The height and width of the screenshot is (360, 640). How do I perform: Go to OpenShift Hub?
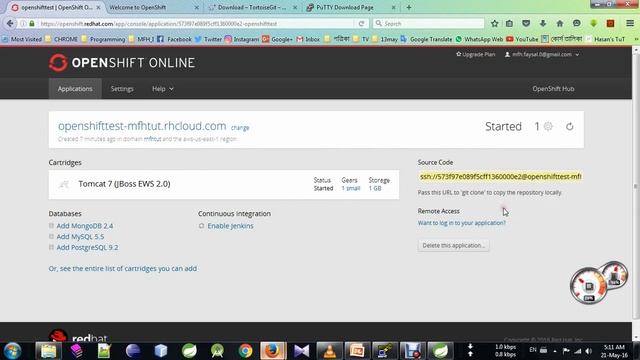coord(553,89)
